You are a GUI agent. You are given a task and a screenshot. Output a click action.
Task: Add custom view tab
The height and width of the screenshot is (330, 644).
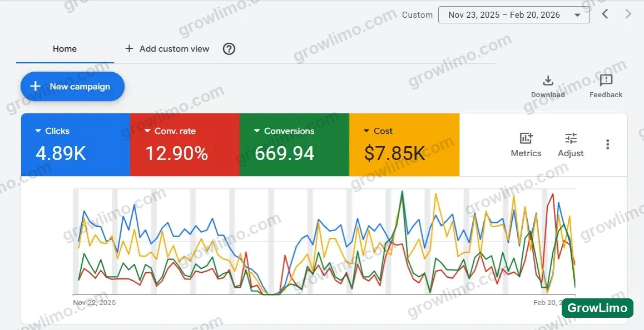(167, 49)
